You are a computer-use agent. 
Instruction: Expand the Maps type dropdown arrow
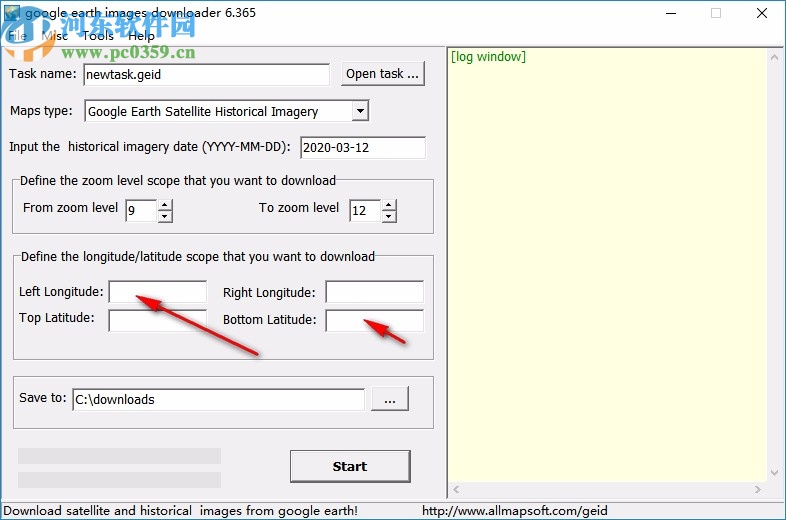(360, 111)
